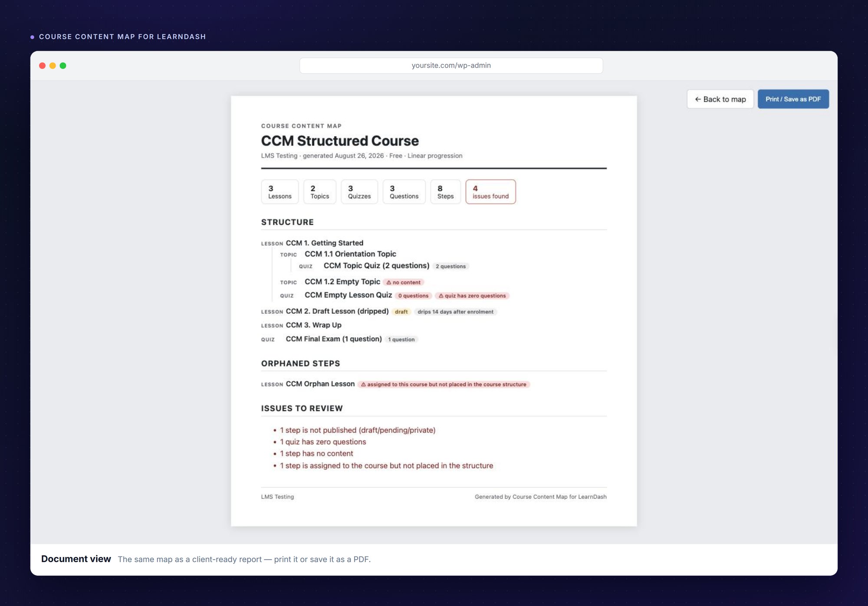Click the 3 Lessons stat card
The image size is (868, 606).
click(279, 191)
